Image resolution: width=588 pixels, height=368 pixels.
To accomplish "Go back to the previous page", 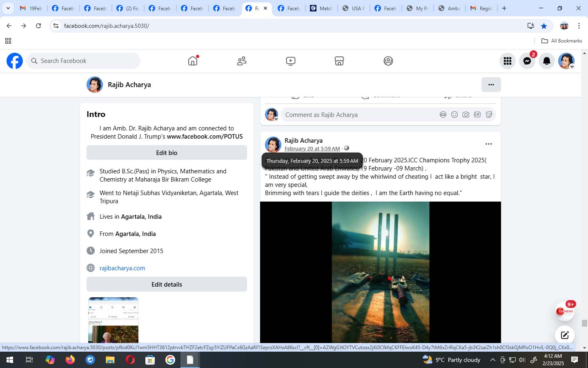I will [9, 26].
